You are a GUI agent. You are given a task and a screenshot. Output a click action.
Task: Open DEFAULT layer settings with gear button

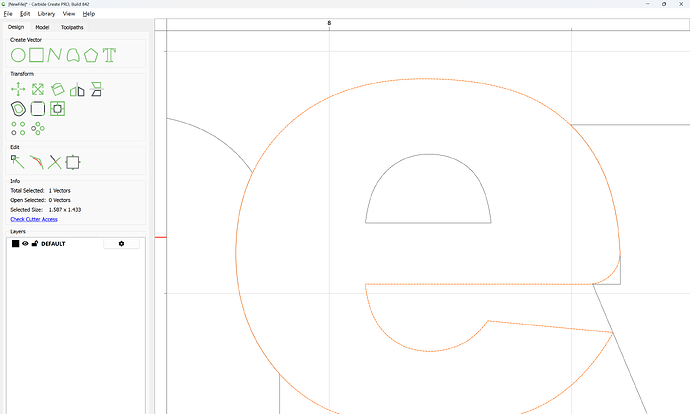pos(121,244)
